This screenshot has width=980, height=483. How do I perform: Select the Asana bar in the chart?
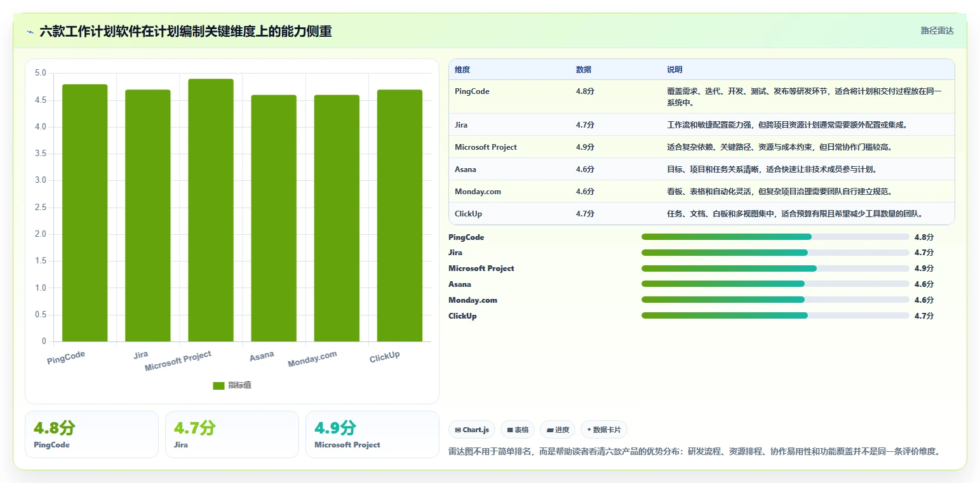273,218
